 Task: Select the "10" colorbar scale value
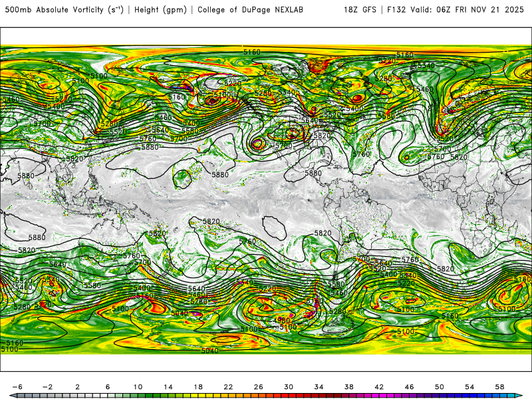click(138, 387)
